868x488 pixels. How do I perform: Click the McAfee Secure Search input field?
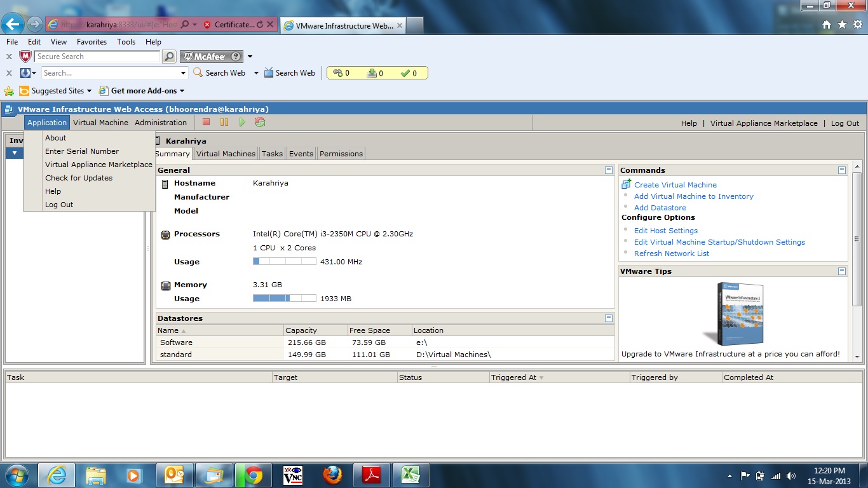(x=97, y=57)
